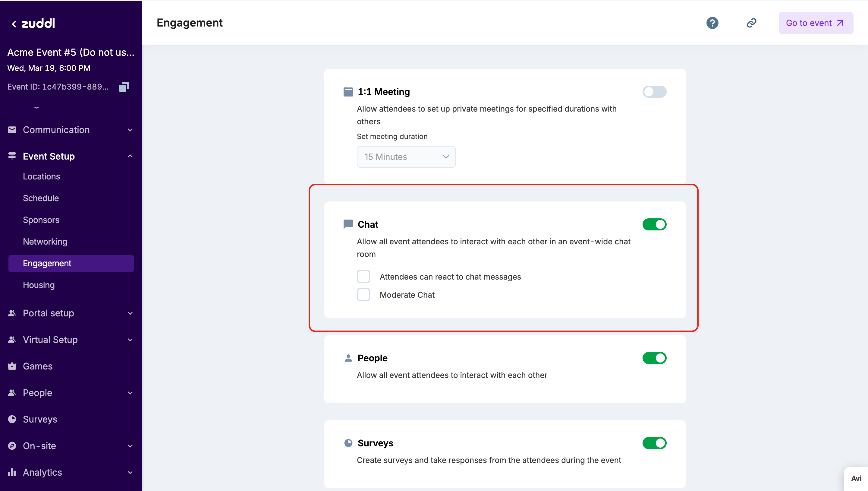Click the Analytics bar chart icon
Image resolution: width=868 pixels, height=491 pixels.
[12, 472]
